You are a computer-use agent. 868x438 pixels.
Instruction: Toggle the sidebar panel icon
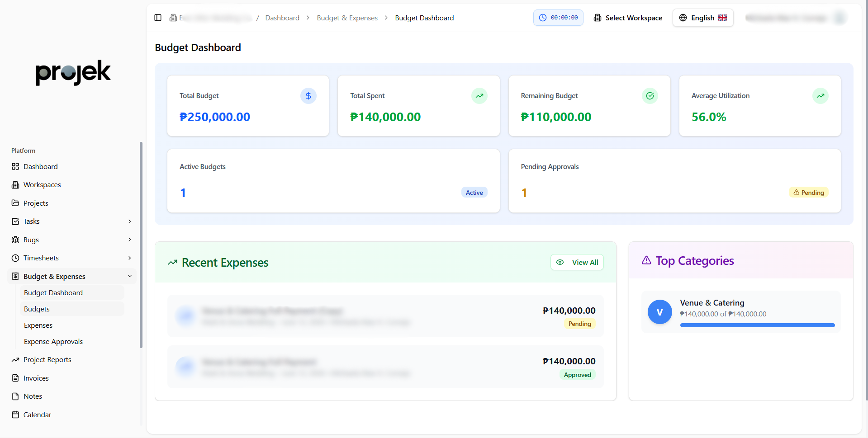point(158,18)
